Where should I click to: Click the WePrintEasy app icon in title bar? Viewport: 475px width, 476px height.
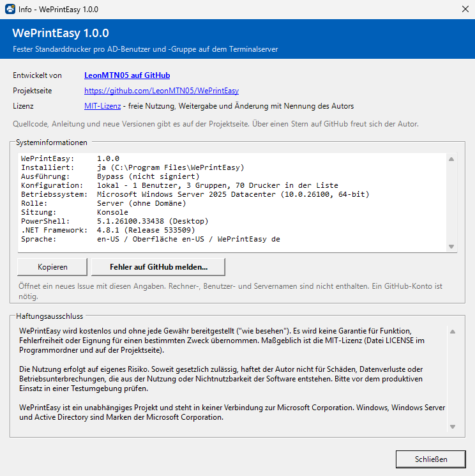click(10, 9)
